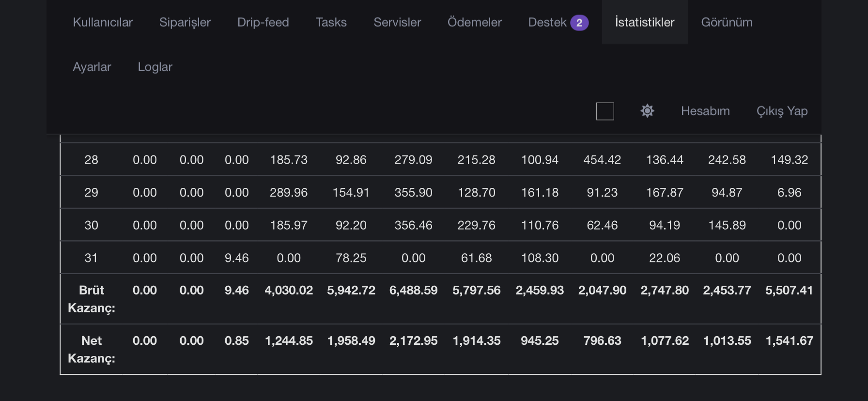This screenshot has width=868, height=401.
Task: Navigate to Ödemeler
Action: tap(475, 22)
